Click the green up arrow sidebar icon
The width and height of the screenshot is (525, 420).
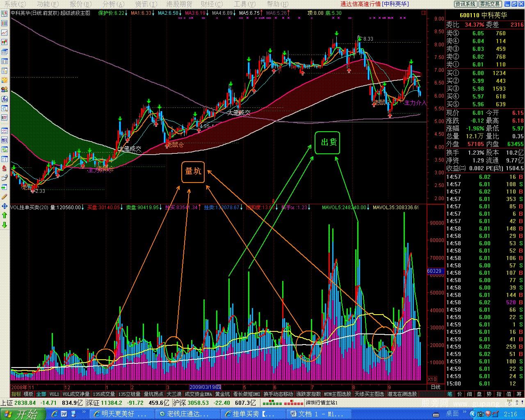coord(5,215)
